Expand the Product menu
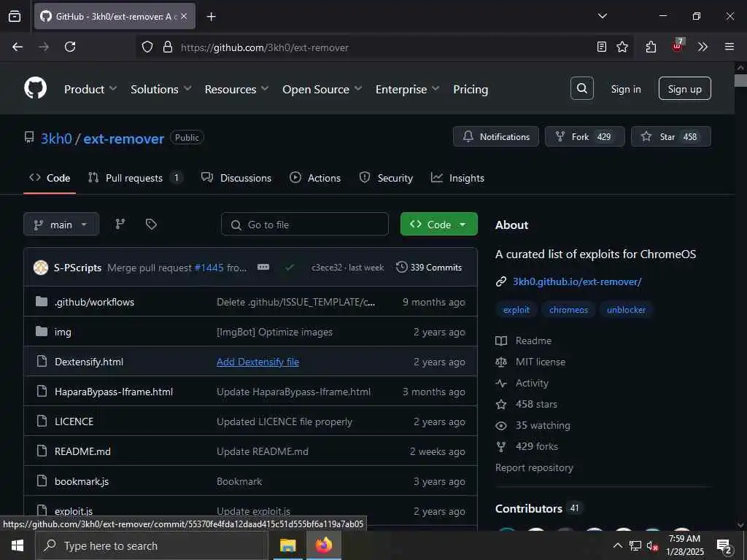 [90, 89]
